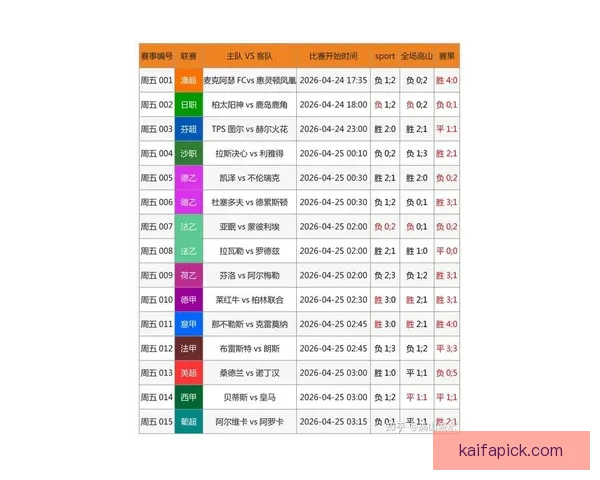
Task: Select the 负 2;3 sport cell in row 009
Action: pos(385,275)
